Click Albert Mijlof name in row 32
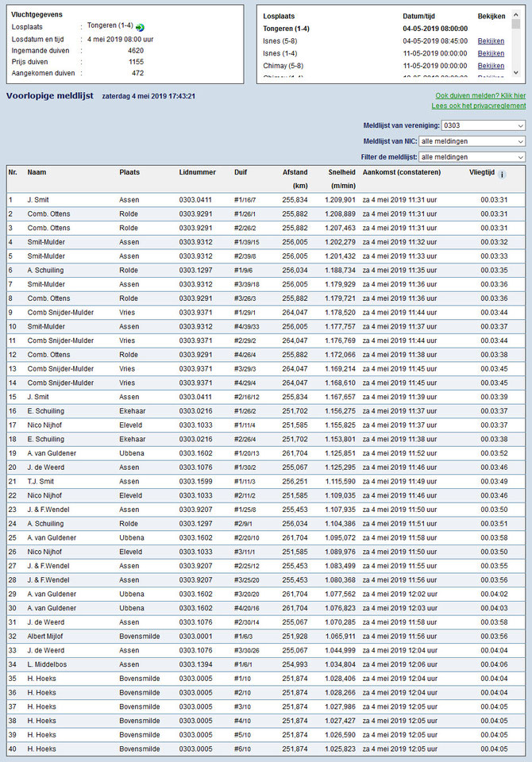 pyautogui.click(x=45, y=637)
